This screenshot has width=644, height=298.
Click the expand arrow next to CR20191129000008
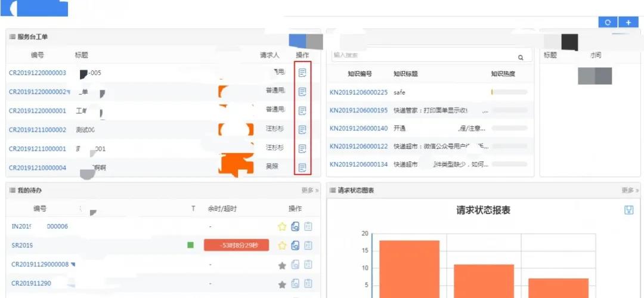[73, 265]
